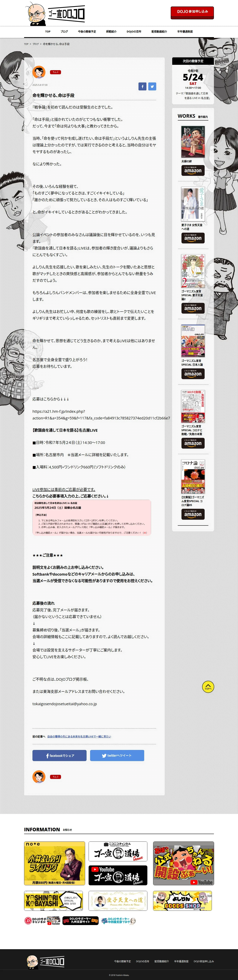The width and height of the screenshot is (238, 980).
Task: Click the pink application form banner image
Action: (92, 517)
